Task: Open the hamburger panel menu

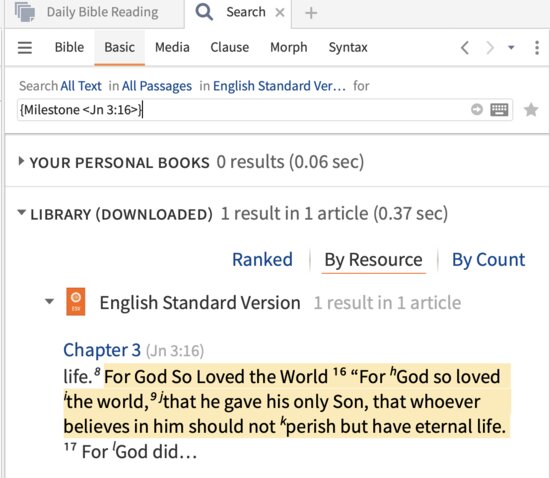Action: coord(25,48)
